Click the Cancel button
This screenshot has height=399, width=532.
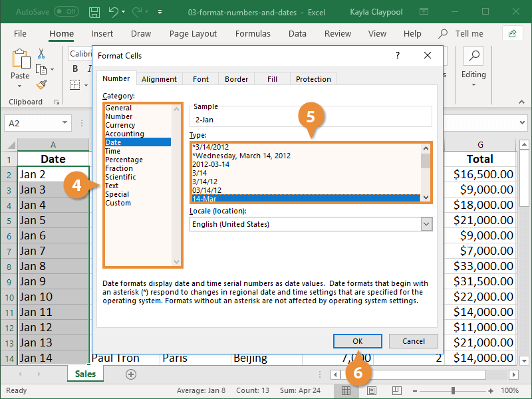[x=413, y=341]
